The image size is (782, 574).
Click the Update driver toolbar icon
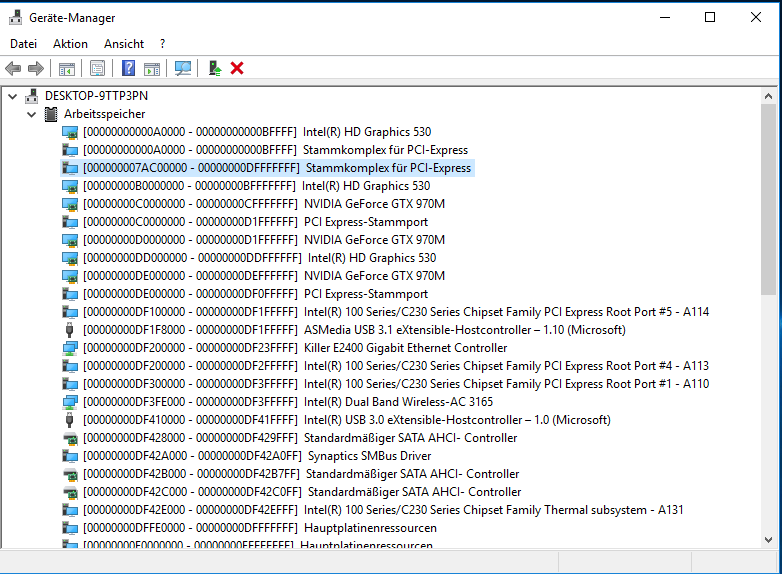click(215, 68)
